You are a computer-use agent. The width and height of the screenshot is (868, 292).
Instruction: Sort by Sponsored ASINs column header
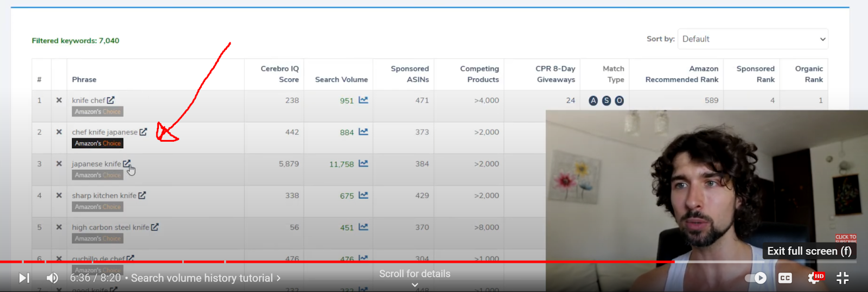[x=410, y=74]
